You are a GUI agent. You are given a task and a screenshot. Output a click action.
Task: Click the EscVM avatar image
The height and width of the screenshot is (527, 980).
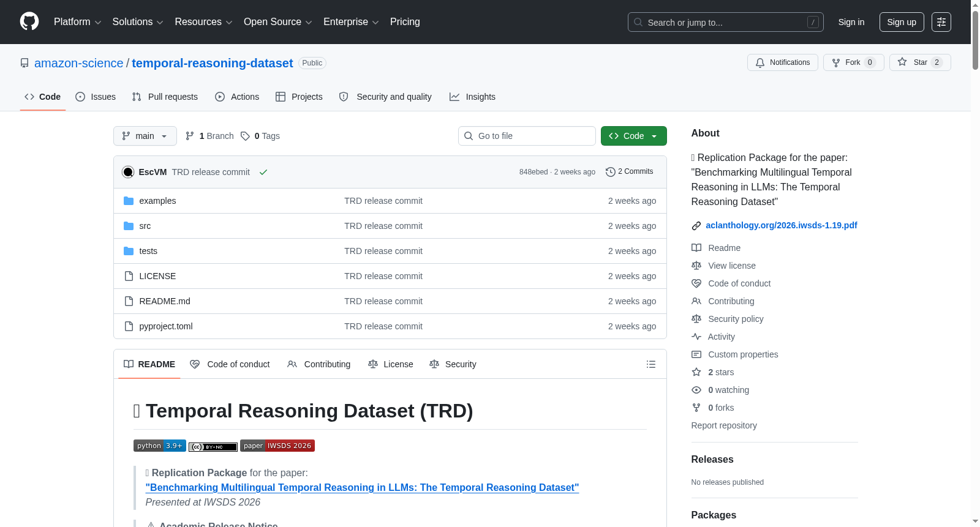point(128,172)
